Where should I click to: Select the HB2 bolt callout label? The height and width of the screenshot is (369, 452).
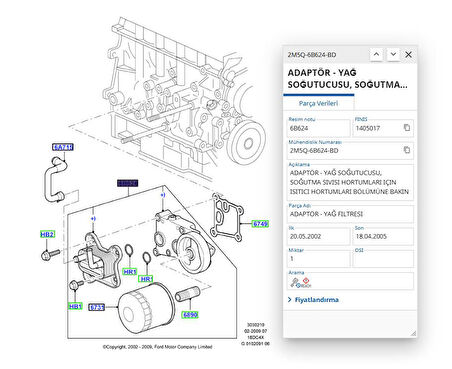47,234
